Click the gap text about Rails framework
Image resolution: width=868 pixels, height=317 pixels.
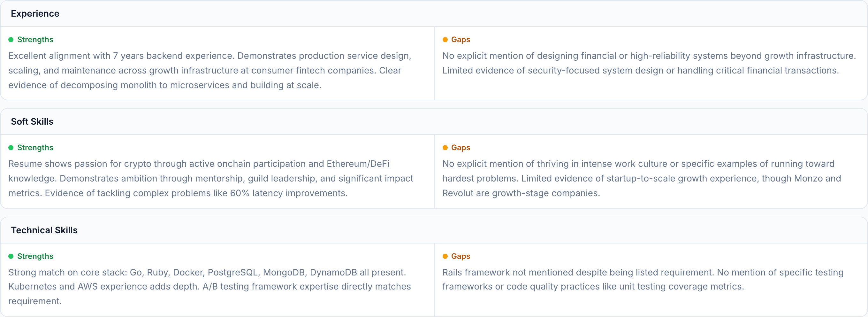pyautogui.click(x=643, y=279)
